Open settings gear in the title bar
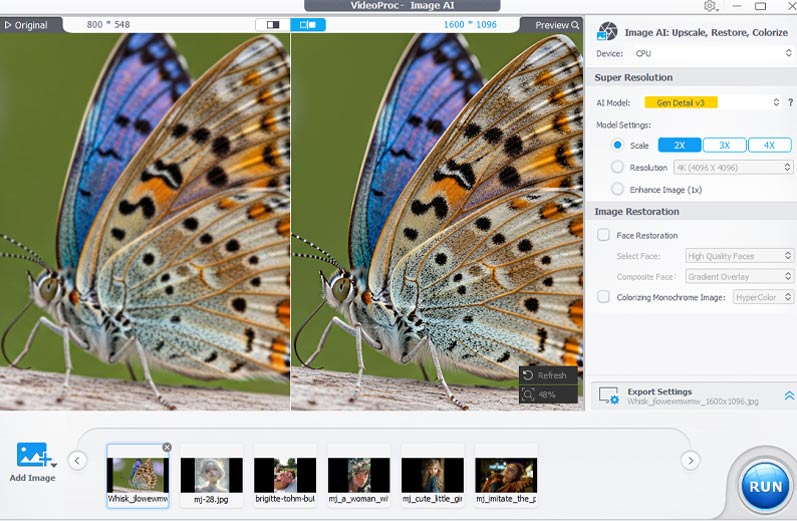 pos(710,6)
